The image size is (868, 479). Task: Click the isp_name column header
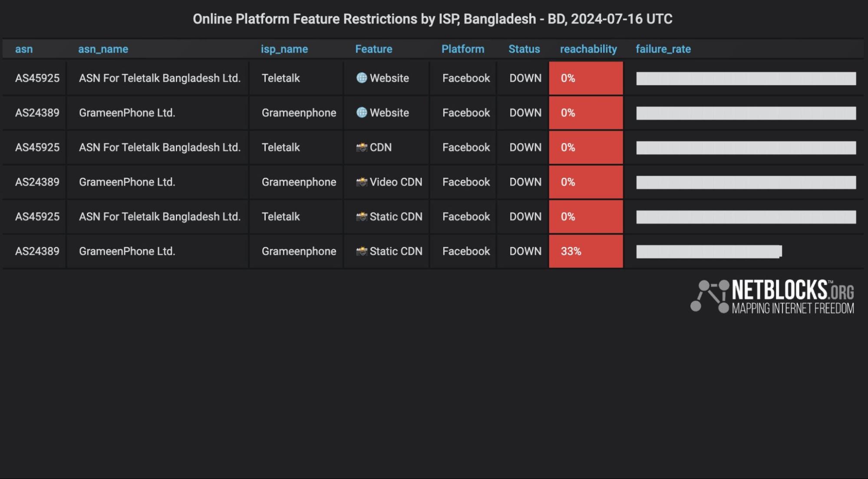coord(284,49)
